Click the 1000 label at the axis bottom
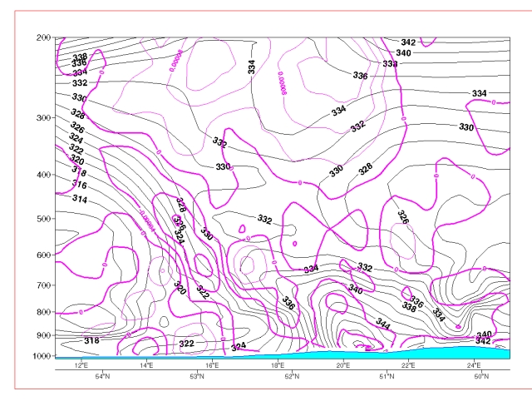 (x=42, y=356)
